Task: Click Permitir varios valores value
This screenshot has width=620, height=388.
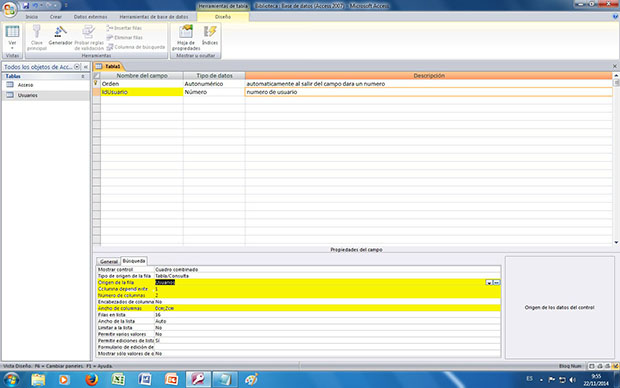Action: point(327,334)
